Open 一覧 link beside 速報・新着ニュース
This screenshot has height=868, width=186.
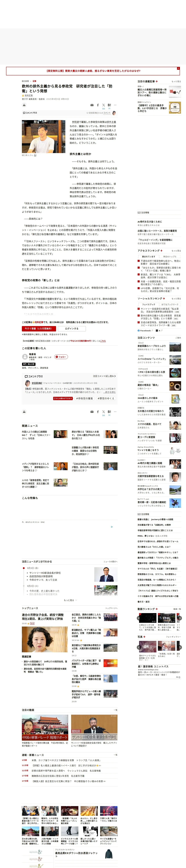pyautogui.click(x=116, y=755)
